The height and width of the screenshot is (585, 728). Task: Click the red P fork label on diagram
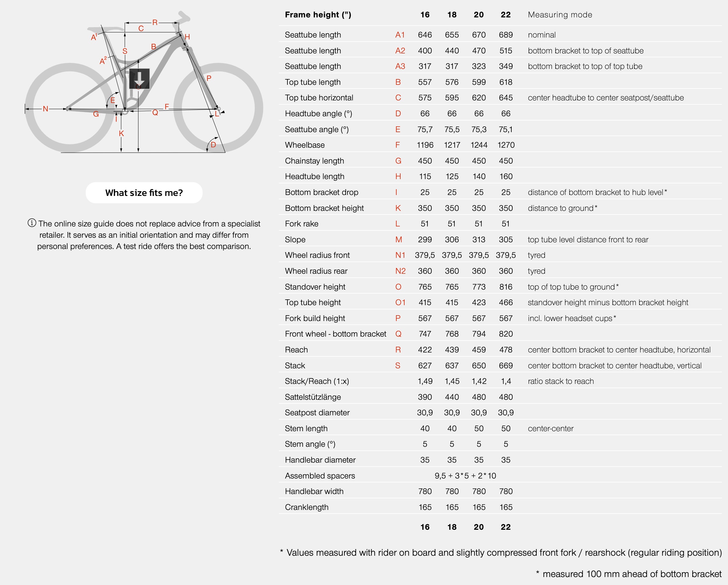point(209,78)
